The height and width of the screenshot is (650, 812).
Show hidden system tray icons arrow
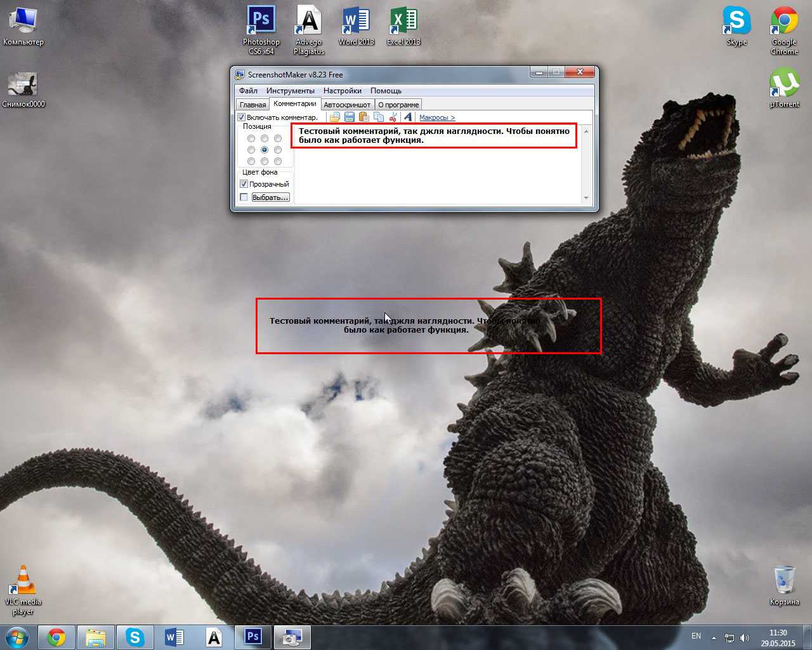click(x=714, y=637)
